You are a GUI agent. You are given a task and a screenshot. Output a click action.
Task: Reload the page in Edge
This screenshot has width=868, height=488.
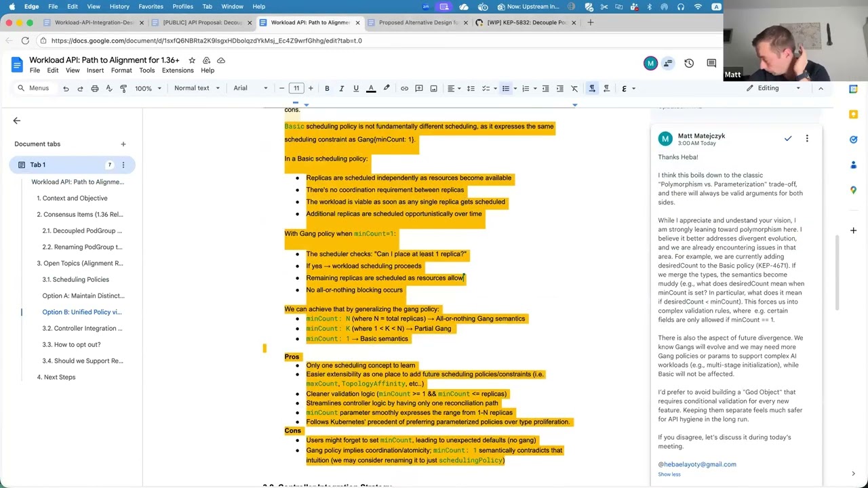[25, 41]
